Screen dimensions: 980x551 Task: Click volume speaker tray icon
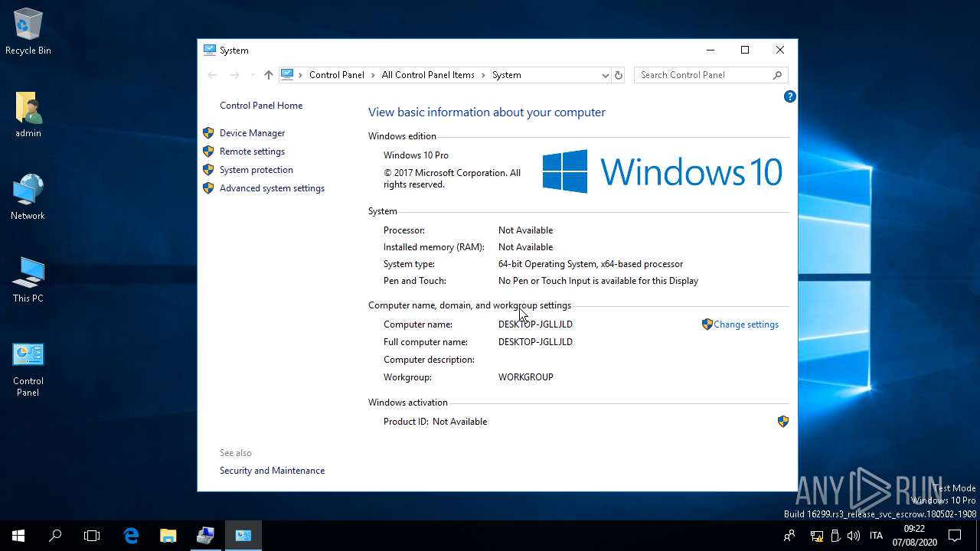pos(854,536)
